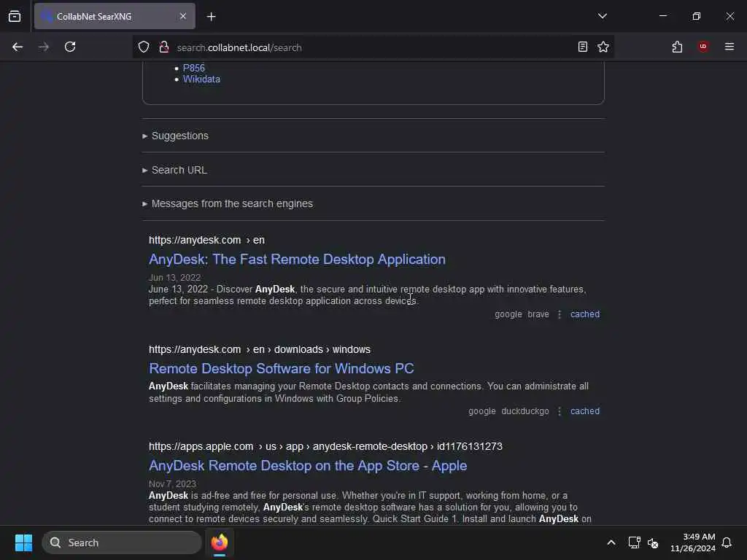Go forward with the arrow button
747x560 pixels.
[44, 47]
